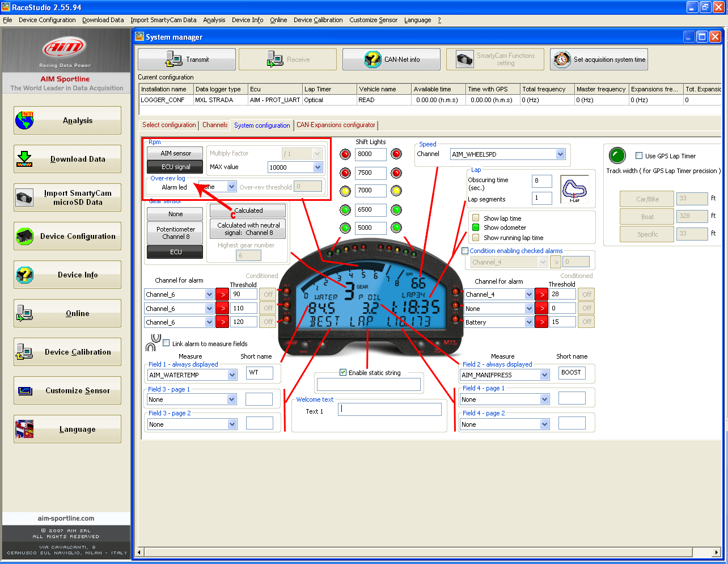Screen dimensions: 728x564
Task: Click the Customize Sensor icon
Action: pos(25,390)
